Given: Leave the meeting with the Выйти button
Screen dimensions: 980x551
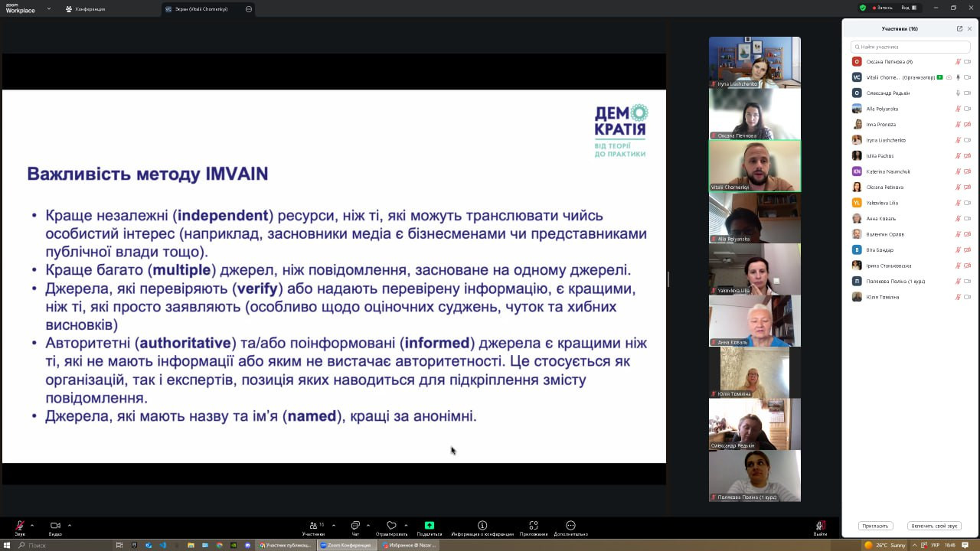Looking at the screenshot, I should point(820,527).
